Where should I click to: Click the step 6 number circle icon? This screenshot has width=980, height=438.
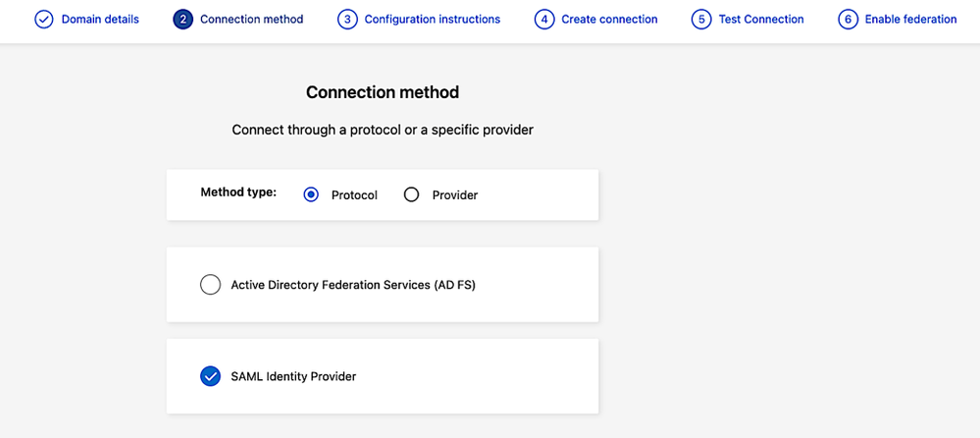pyautogui.click(x=848, y=20)
